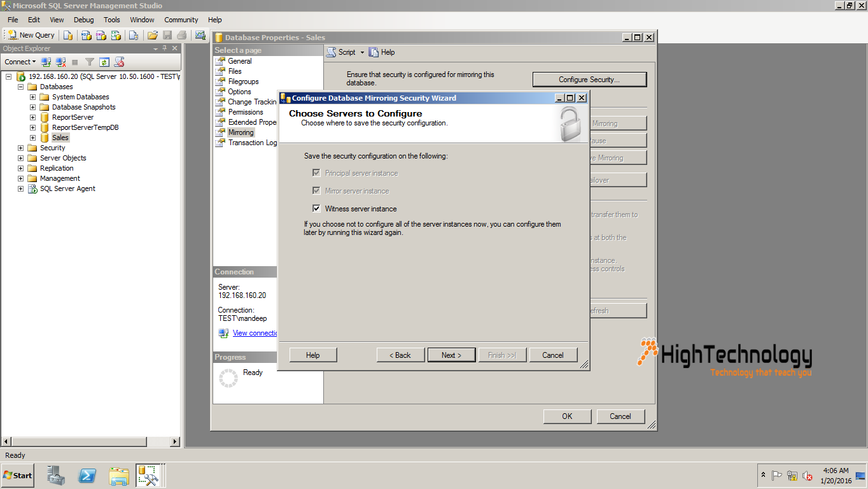Viewport: 868px width, 489px height.
Task: Open Server Manager from taskbar
Action: (56, 475)
